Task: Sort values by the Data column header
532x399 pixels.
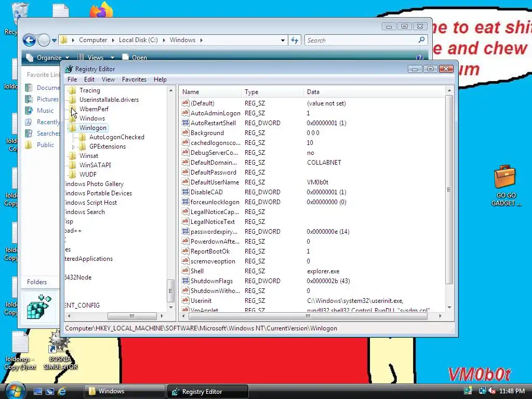Action: pyautogui.click(x=374, y=91)
